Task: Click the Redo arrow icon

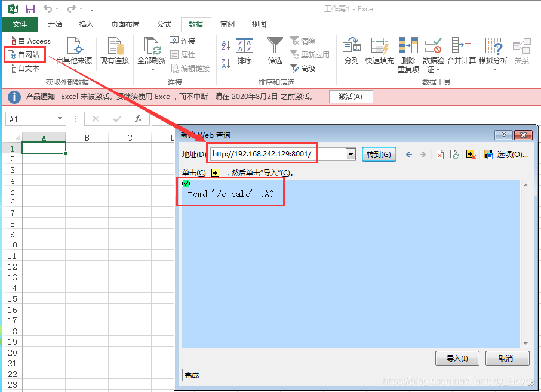Action: (x=72, y=8)
